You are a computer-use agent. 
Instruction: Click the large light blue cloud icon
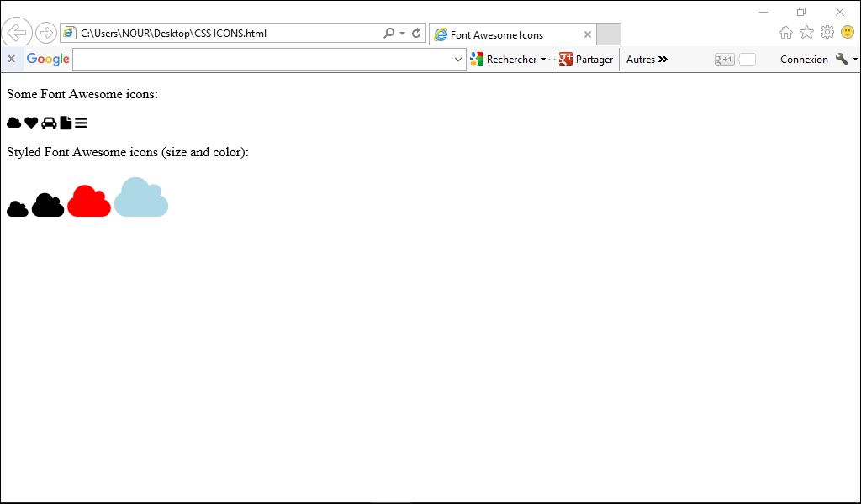tap(140, 197)
